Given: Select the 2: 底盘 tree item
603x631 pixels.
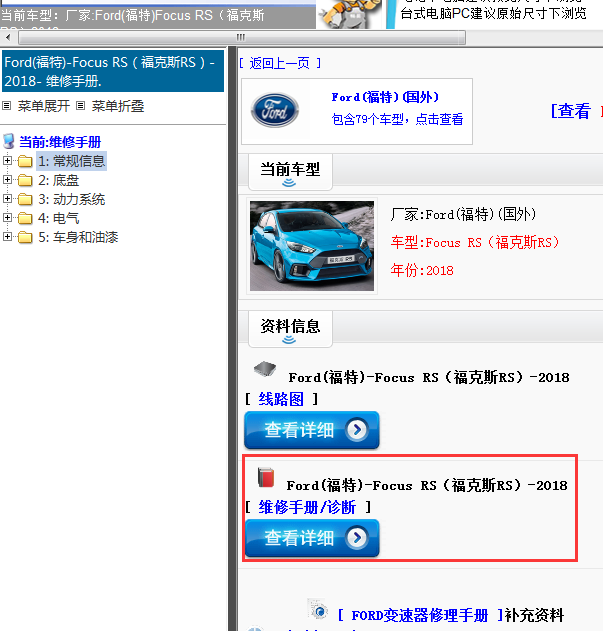Looking at the screenshot, I should pyautogui.click(x=58, y=180).
